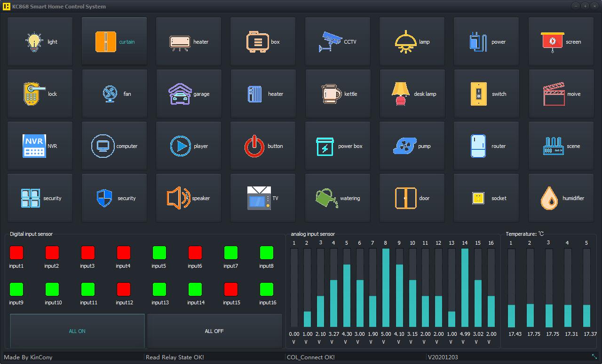Toggle the desk lamp relay
This screenshot has width=602, height=364.
[x=412, y=94]
